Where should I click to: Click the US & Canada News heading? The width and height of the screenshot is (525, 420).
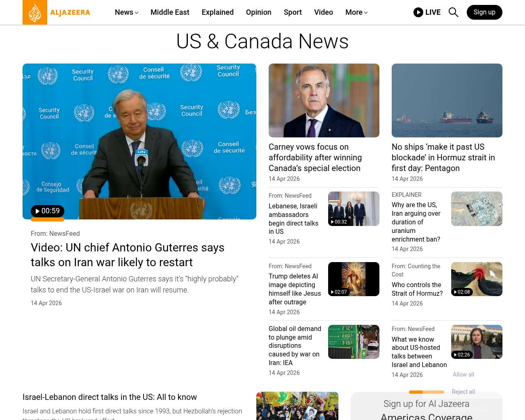262,41
